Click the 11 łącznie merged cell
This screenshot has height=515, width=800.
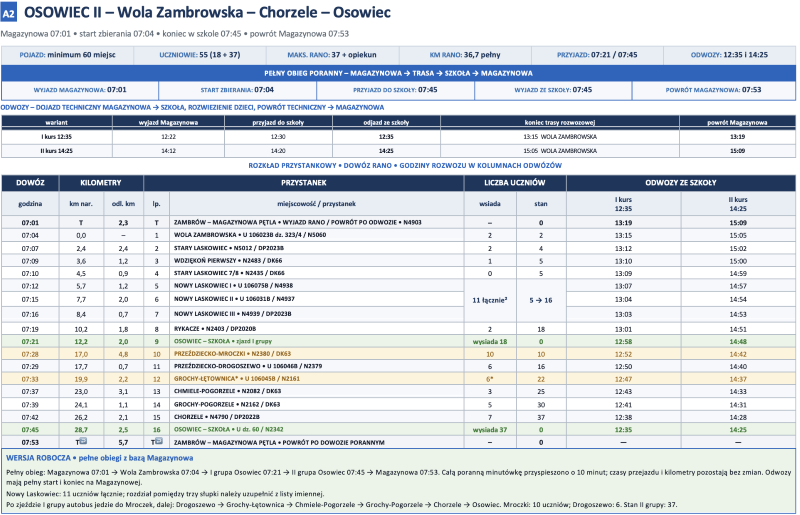tap(490, 300)
